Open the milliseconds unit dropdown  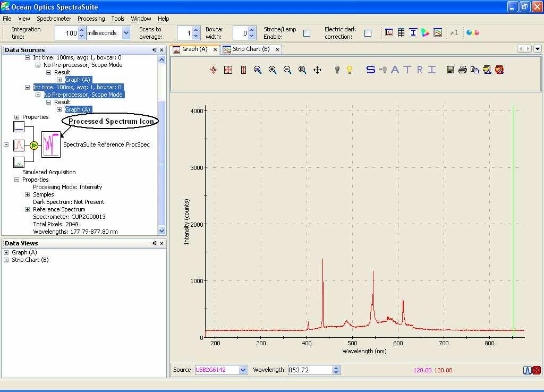[x=126, y=33]
